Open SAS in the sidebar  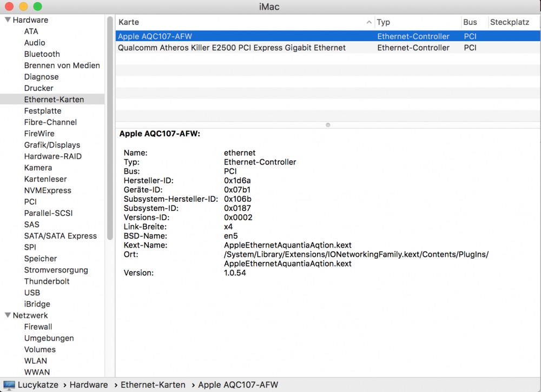pyautogui.click(x=32, y=225)
